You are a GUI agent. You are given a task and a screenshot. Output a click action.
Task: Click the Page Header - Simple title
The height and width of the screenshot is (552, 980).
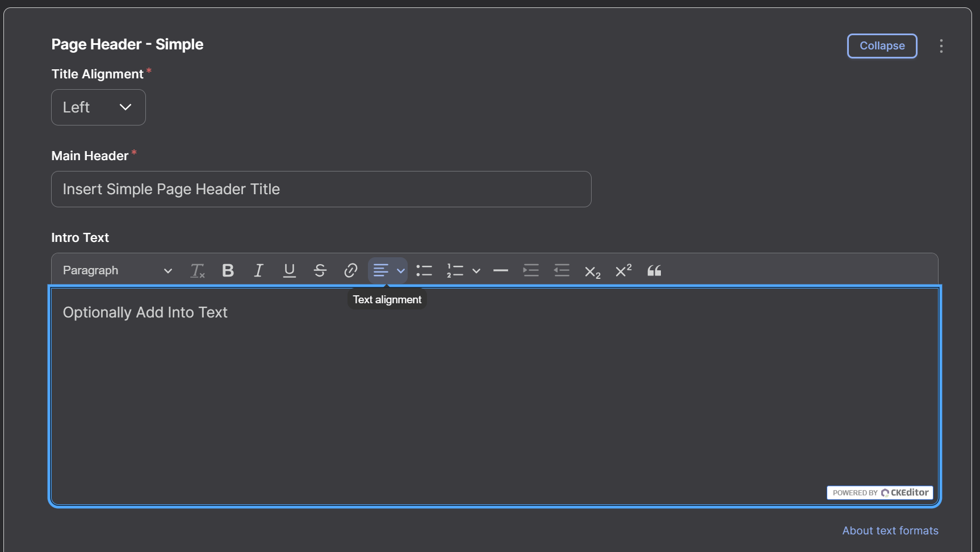coord(127,44)
